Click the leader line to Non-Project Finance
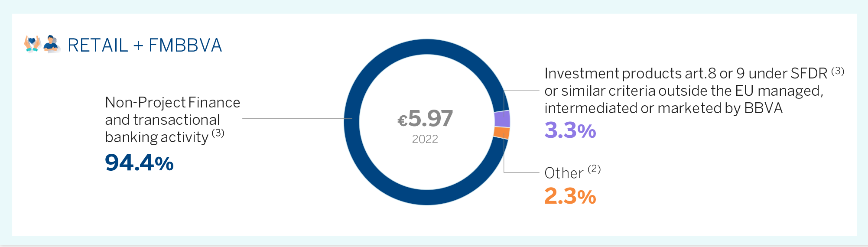This screenshot has width=868, height=247. coord(297,118)
